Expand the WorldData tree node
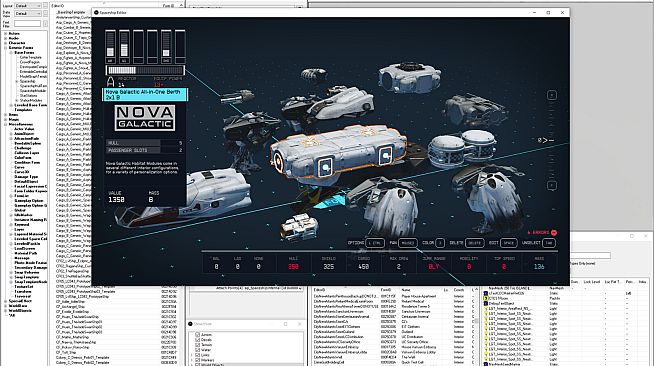The height and width of the screenshot is (366, 654). tap(5, 306)
